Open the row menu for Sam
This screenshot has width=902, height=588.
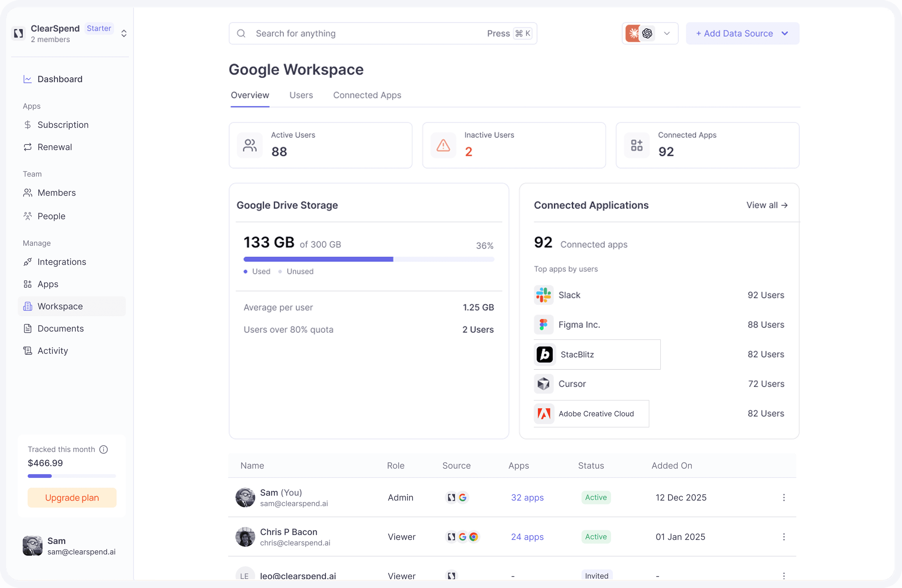click(784, 498)
